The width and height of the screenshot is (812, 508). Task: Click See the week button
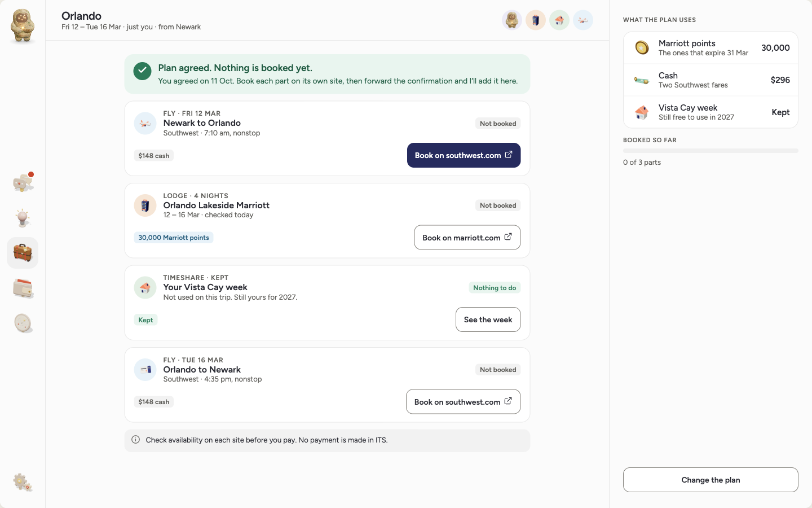coord(488,319)
